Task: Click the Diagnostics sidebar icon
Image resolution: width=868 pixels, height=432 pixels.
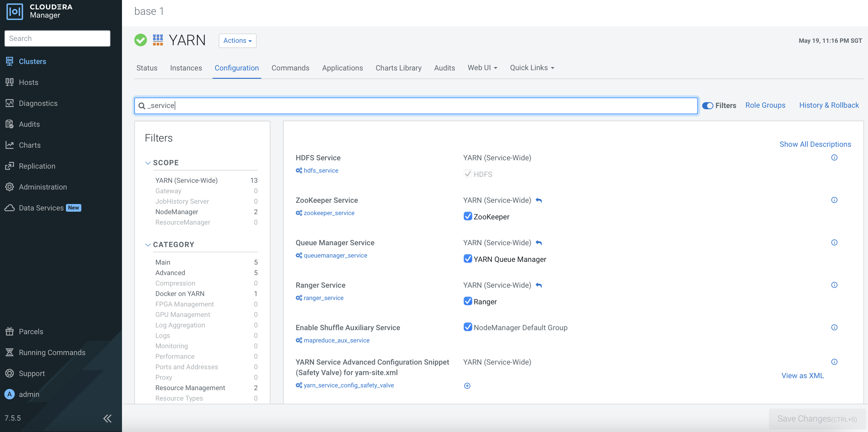Action: point(10,103)
